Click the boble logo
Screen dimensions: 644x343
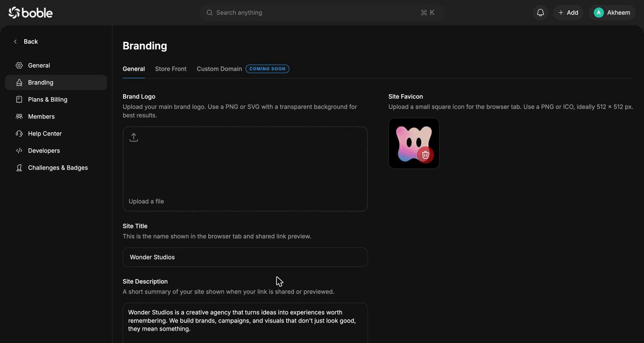(31, 13)
